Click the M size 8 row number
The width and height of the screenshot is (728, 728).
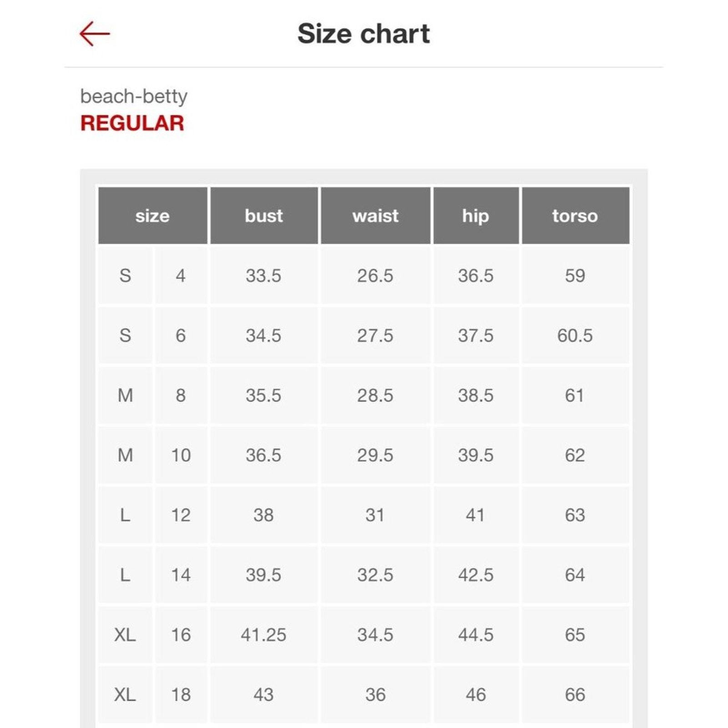(x=181, y=395)
